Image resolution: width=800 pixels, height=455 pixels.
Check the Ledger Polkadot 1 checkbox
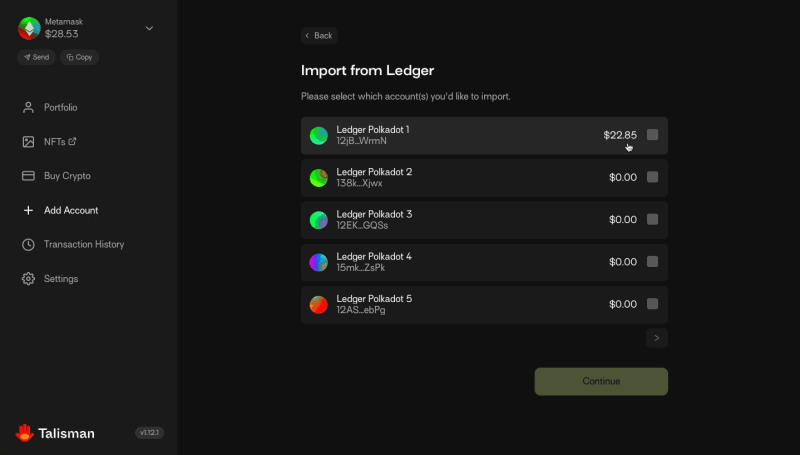point(652,135)
